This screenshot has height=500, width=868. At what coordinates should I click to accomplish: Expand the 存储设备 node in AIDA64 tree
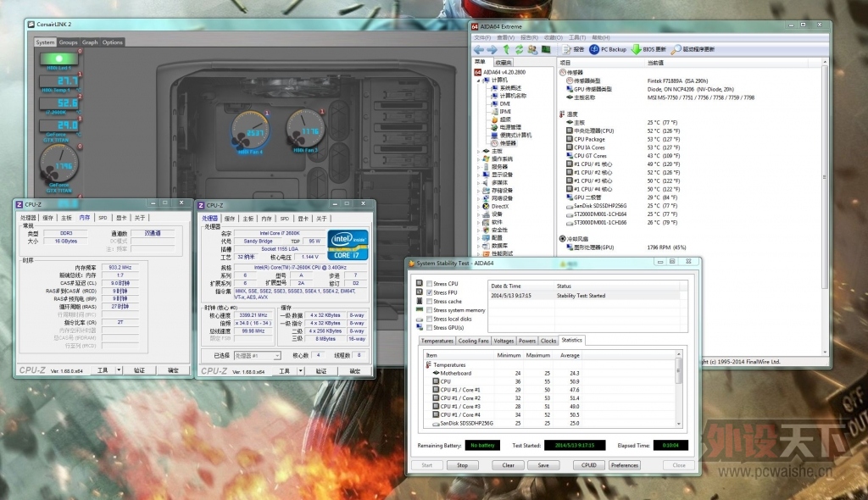(479, 191)
